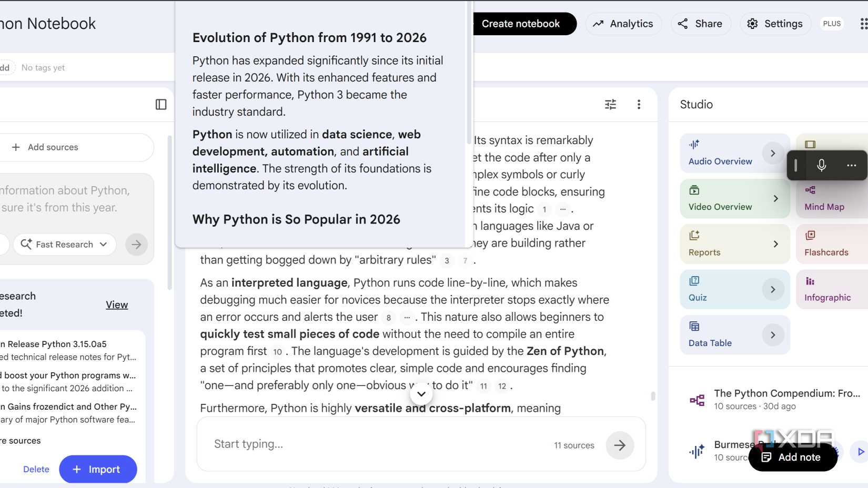Delete the research results

(x=36, y=469)
